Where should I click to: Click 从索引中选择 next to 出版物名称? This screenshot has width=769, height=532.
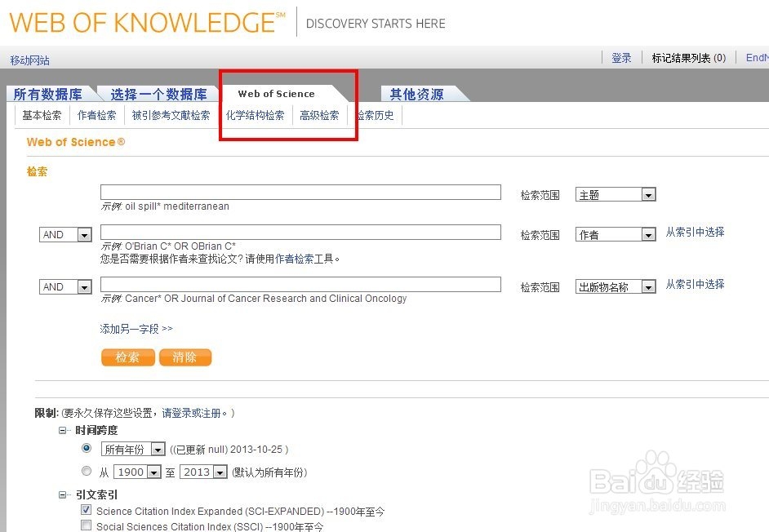point(695,284)
